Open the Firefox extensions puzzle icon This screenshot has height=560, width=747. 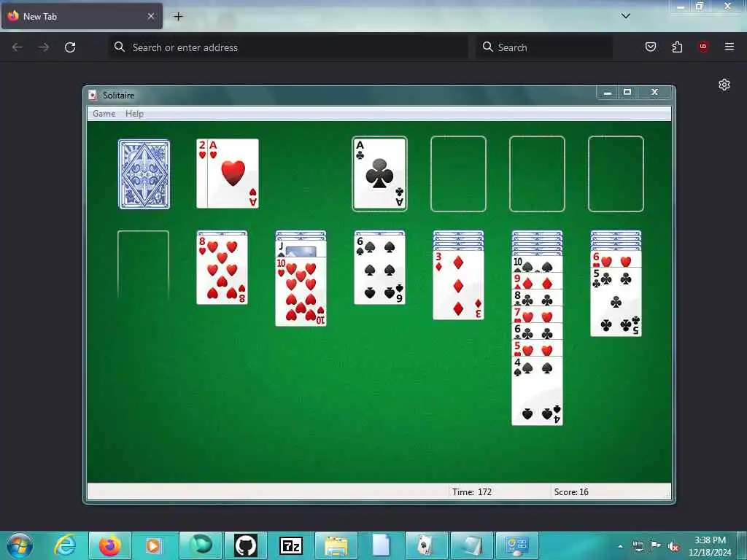click(x=677, y=47)
